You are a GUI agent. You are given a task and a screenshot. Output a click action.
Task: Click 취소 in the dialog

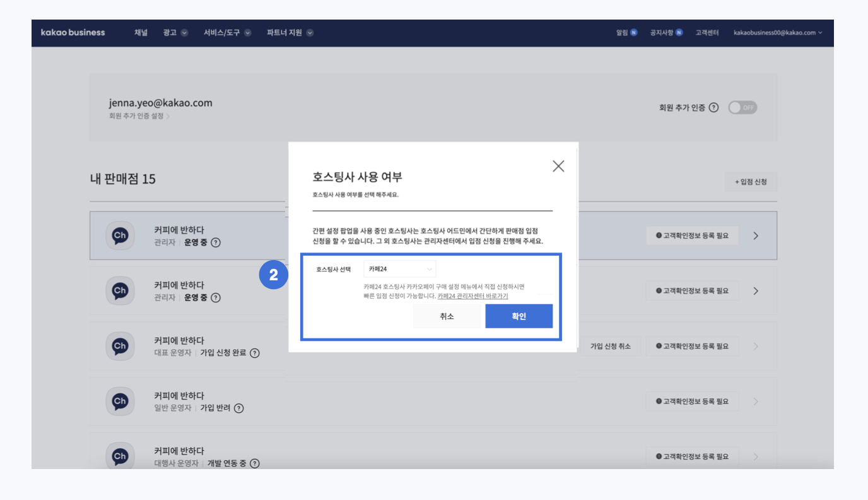pyautogui.click(x=447, y=316)
